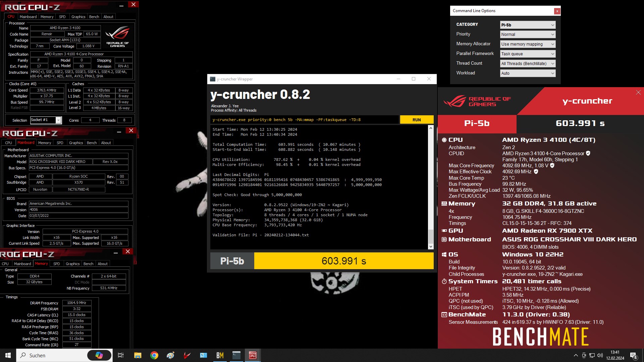Screen dimensions: 644x362
Task: Click BIOS Version field 4006 in CPU-Z
Action: coord(78,209)
